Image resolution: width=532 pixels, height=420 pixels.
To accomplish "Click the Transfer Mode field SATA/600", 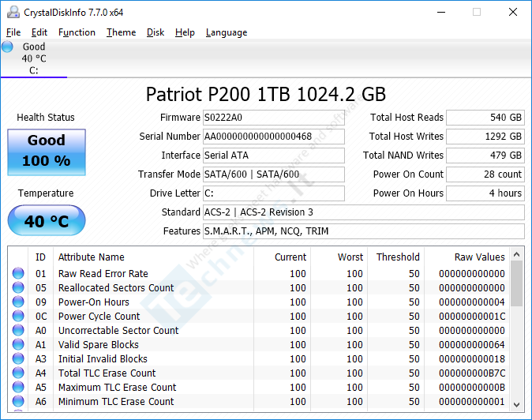I will tap(273, 174).
